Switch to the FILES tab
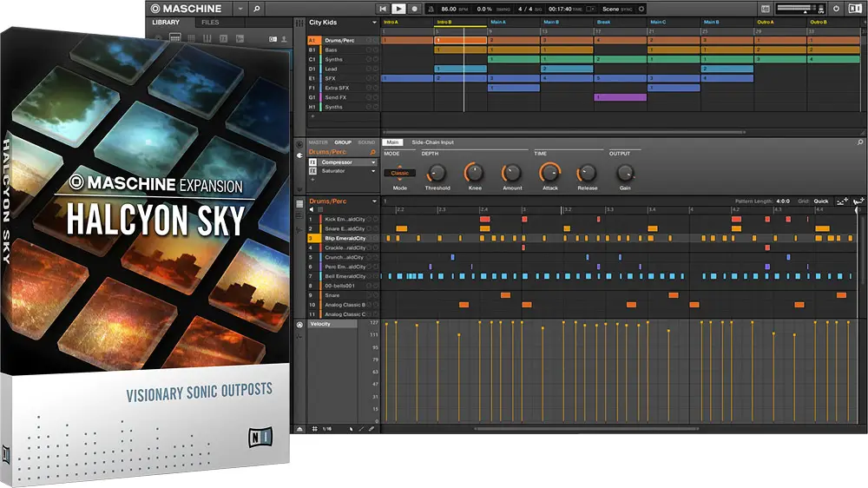Viewport: 868px width, 488px height. 210,23
